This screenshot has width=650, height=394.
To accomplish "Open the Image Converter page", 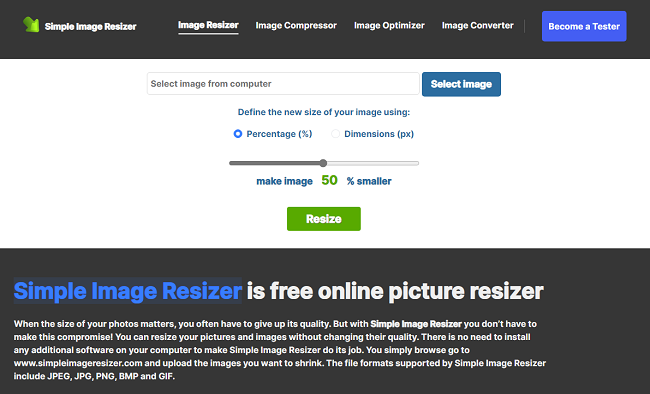I will pyautogui.click(x=478, y=26).
